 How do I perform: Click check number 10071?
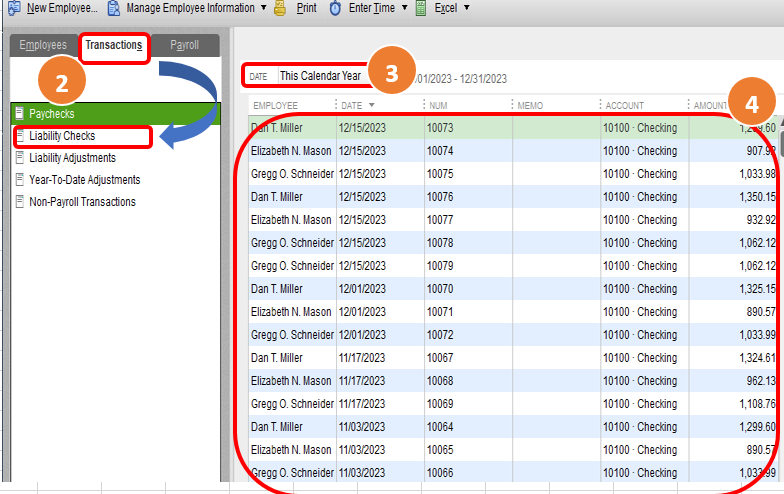pos(440,312)
